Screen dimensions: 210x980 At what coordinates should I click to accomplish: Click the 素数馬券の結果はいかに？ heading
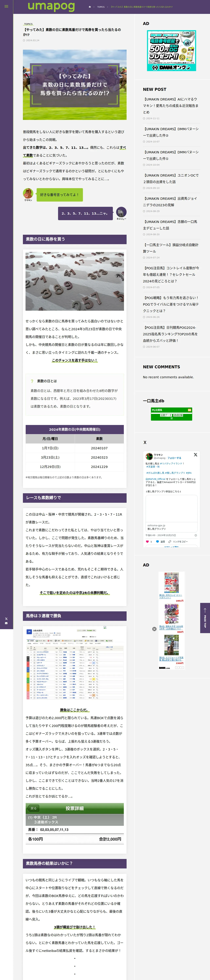click(75, 864)
